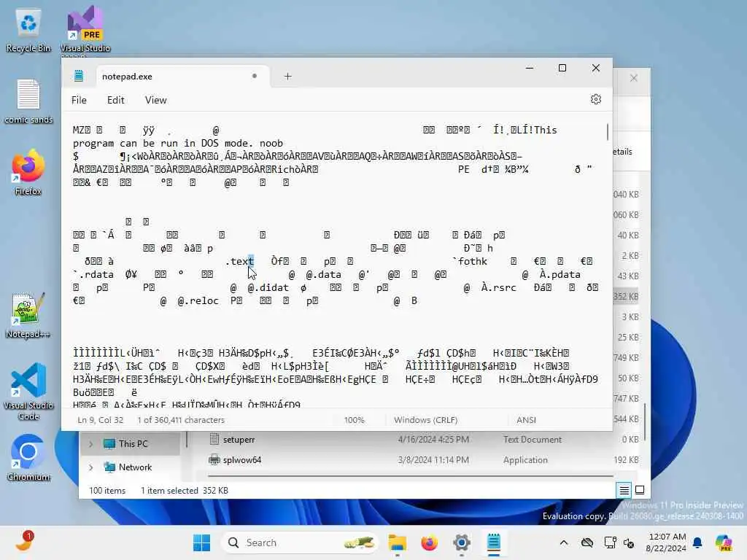
Task: Open the File menu in Notepad
Action: (79, 100)
